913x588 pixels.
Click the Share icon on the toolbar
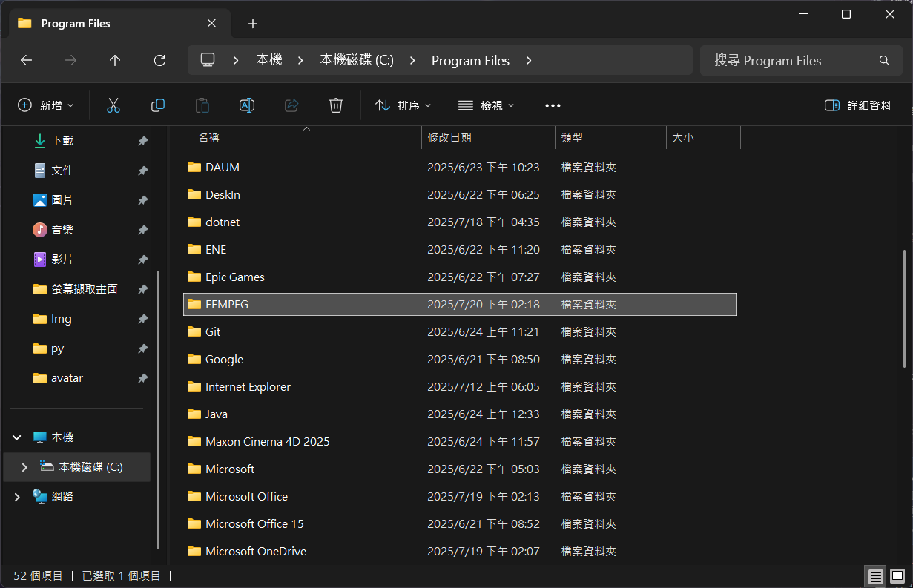click(x=291, y=105)
